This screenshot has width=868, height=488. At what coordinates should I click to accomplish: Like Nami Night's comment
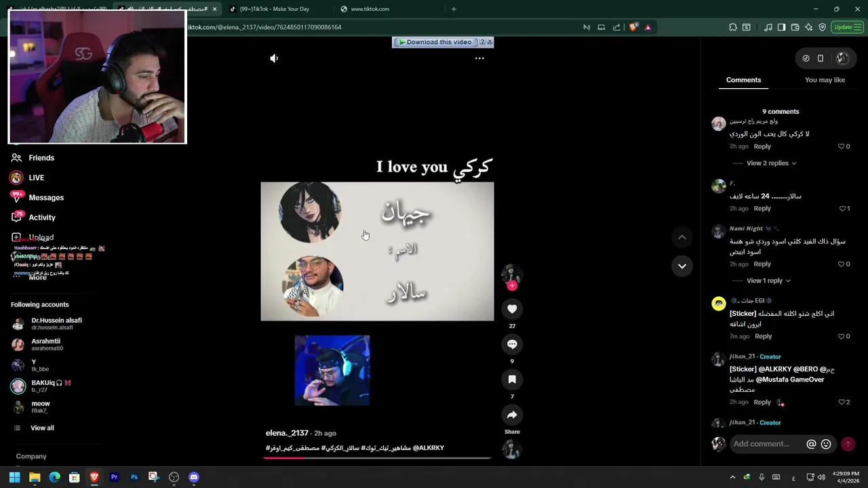point(842,264)
